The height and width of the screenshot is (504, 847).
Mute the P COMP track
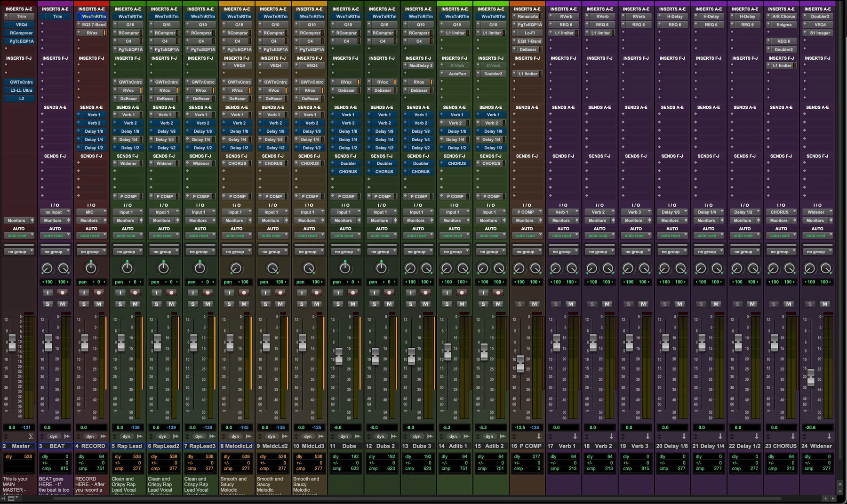tap(535, 304)
